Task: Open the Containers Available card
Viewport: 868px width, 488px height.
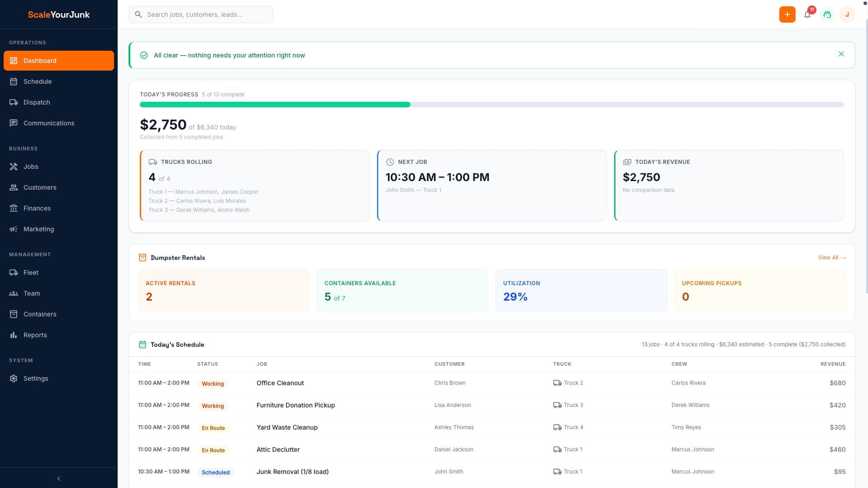Action: pyautogui.click(x=402, y=291)
